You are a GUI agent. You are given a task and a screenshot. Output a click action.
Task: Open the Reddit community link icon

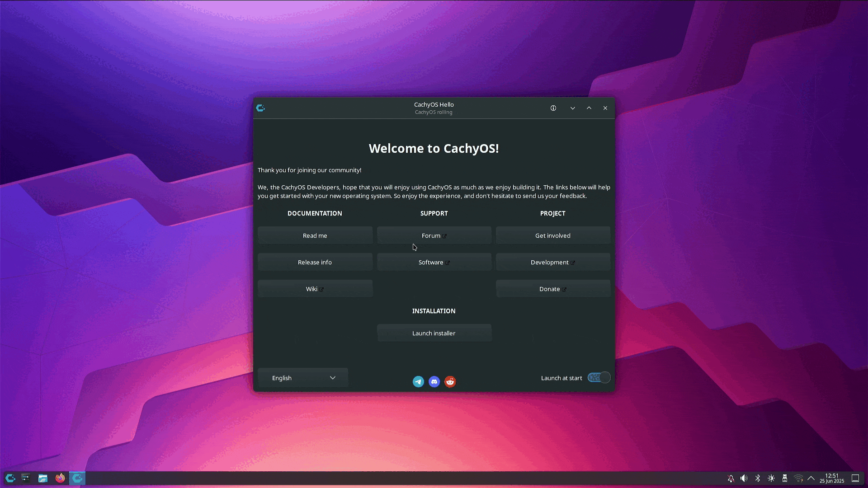(450, 382)
